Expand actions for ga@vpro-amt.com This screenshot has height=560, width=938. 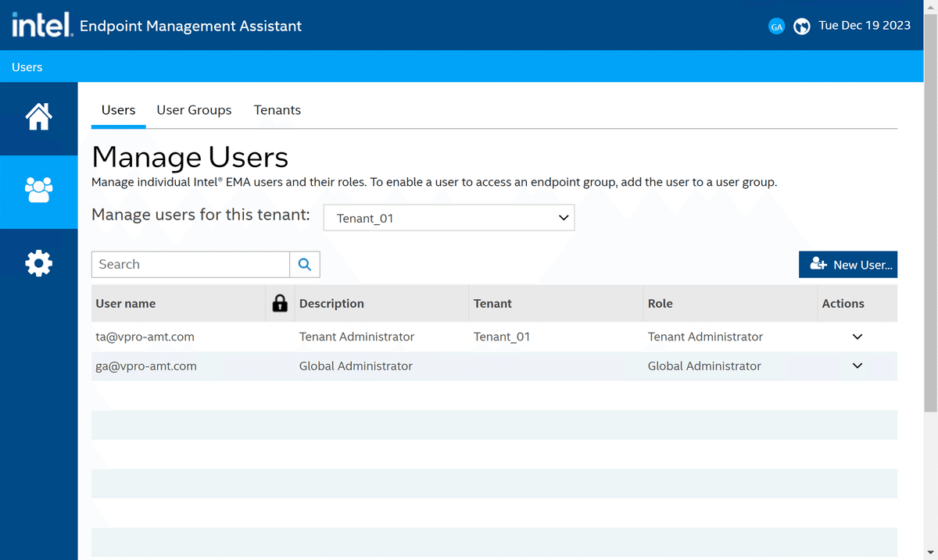click(857, 366)
